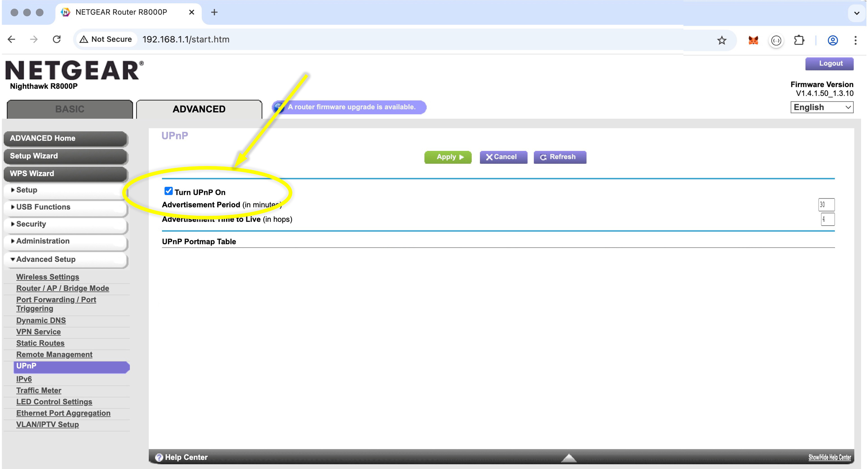Go back using browser back arrow
This screenshot has height=469, width=868.
click(12, 39)
